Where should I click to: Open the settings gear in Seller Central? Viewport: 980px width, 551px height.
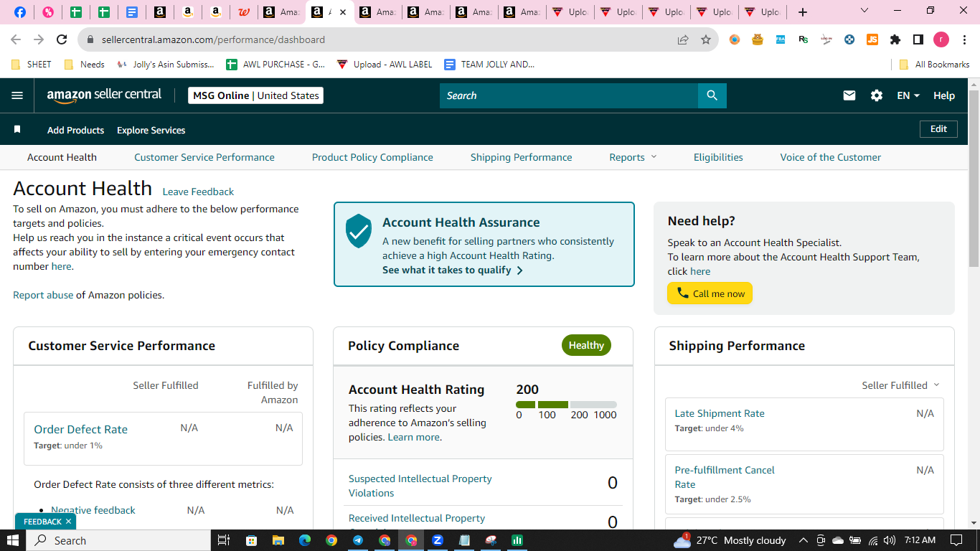877,95
